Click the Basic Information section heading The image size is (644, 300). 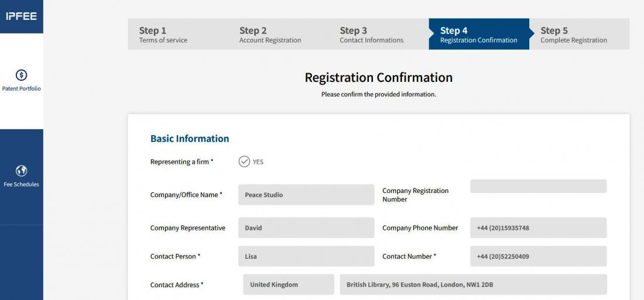pyautogui.click(x=190, y=139)
